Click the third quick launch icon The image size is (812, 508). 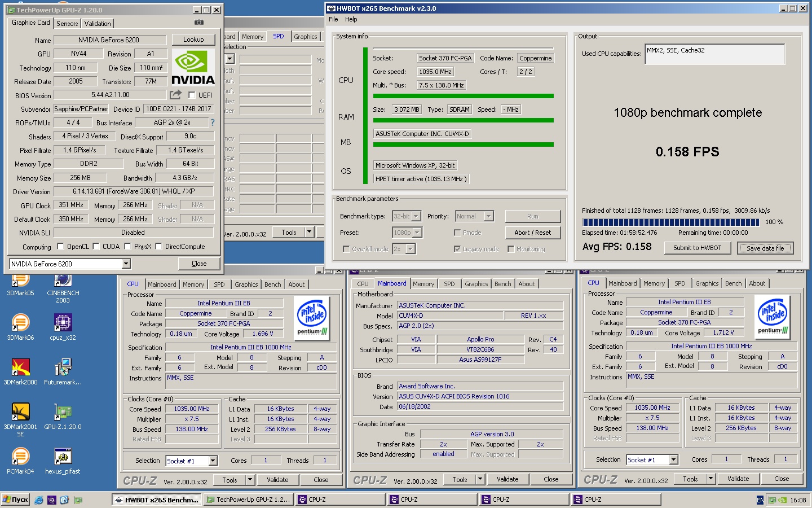click(x=64, y=500)
